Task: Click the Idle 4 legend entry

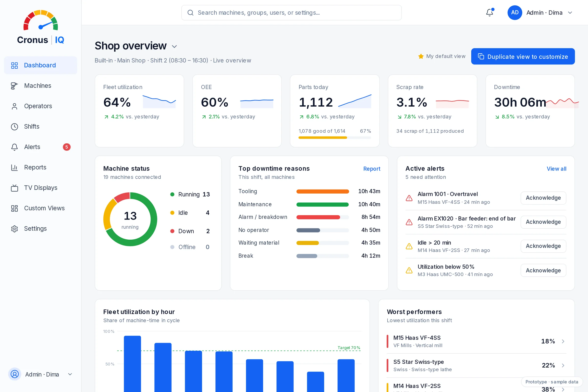Action: (x=190, y=213)
